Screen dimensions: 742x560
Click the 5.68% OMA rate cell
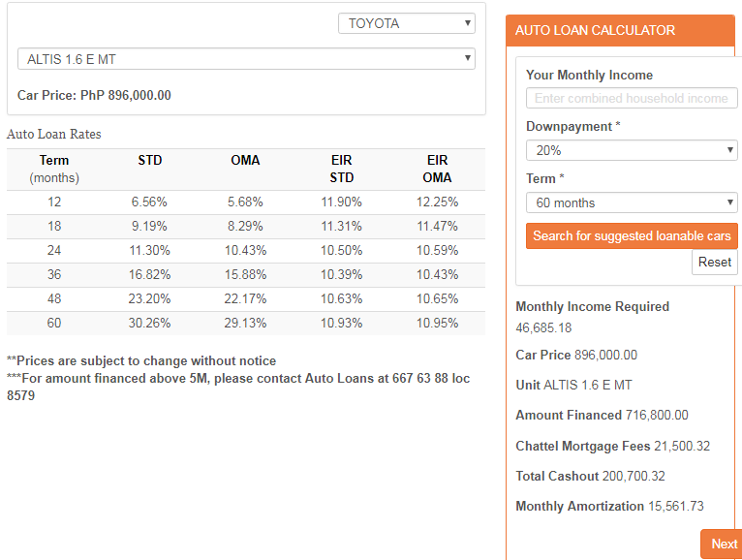coord(245,202)
